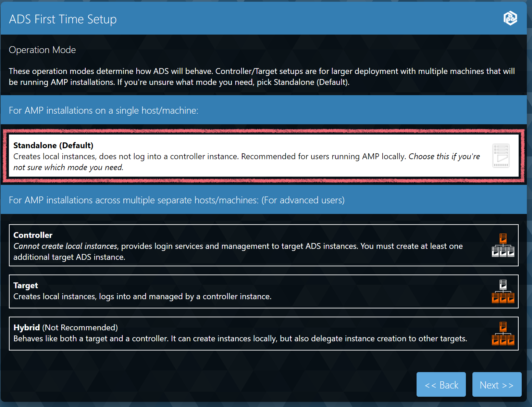Return to previous step with Back
The image size is (532, 407).
[x=441, y=384]
